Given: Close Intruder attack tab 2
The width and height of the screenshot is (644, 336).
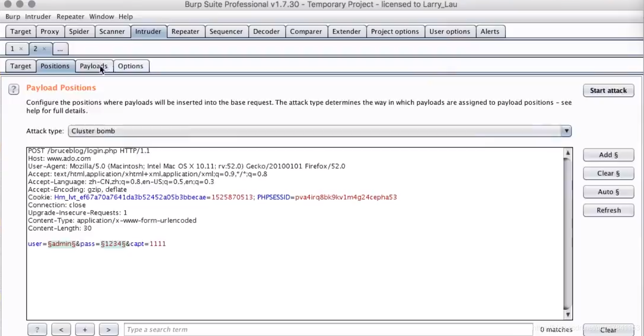Looking at the screenshot, I should click(x=44, y=49).
